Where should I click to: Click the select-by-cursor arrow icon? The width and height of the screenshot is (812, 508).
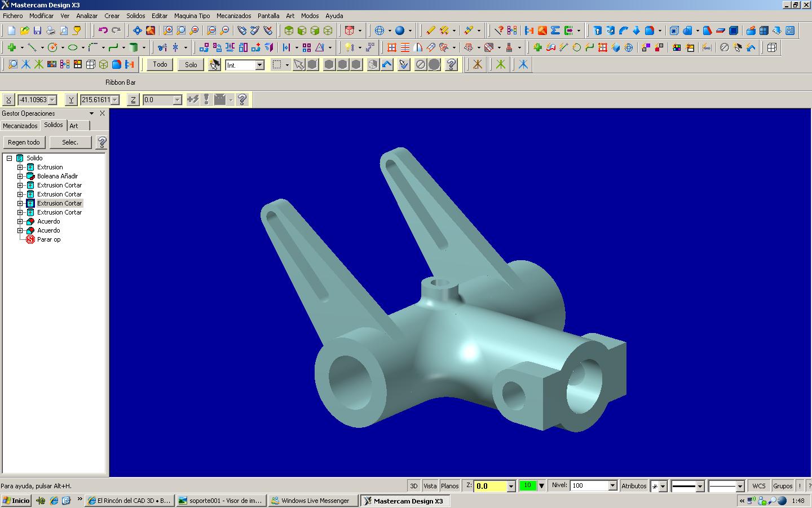tap(299, 65)
